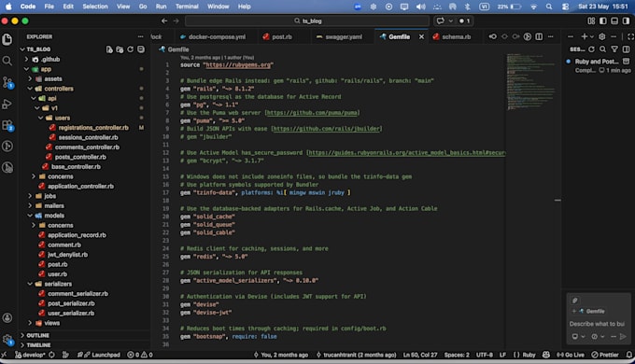This screenshot has height=364, width=635.
Task: Open the Terminal menu
Action: 187,7
